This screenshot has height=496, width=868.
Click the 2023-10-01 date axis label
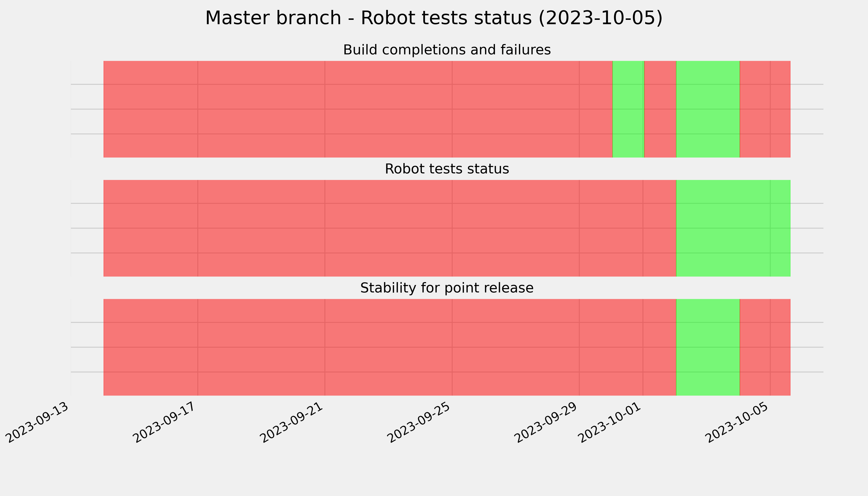click(611, 423)
